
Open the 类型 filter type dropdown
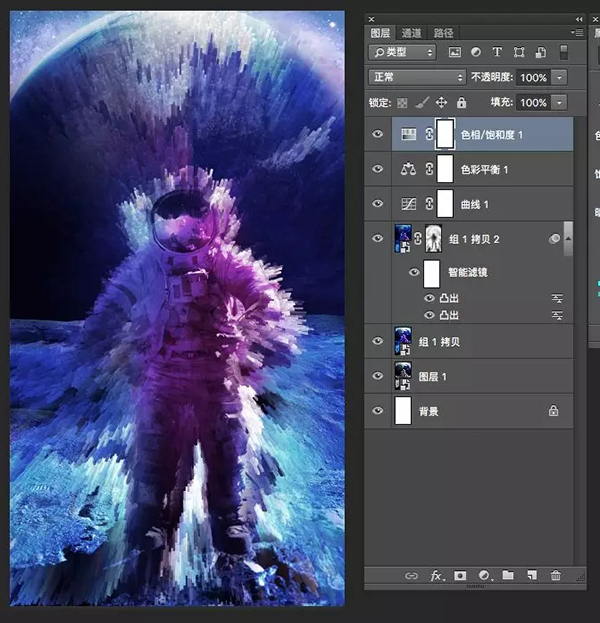pyautogui.click(x=402, y=52)
